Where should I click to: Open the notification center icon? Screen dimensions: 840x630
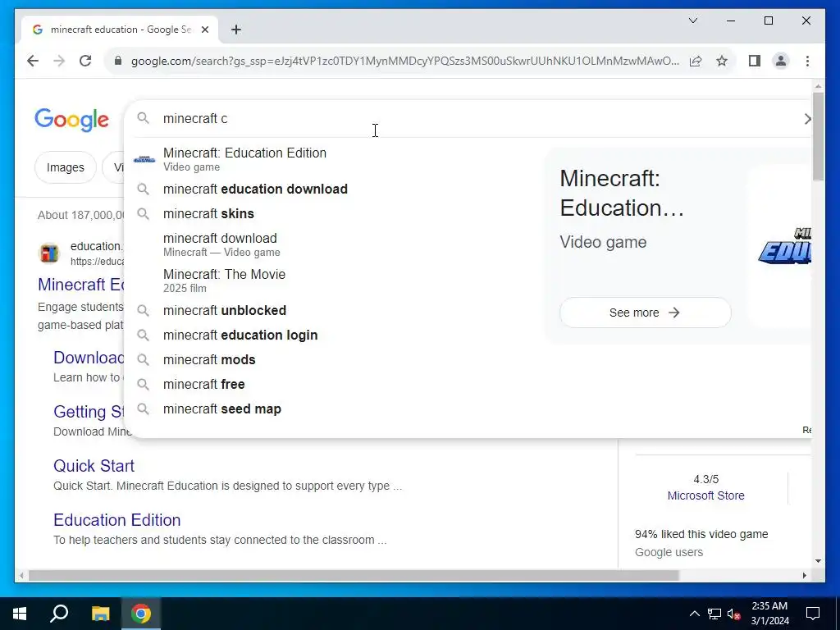813,614
